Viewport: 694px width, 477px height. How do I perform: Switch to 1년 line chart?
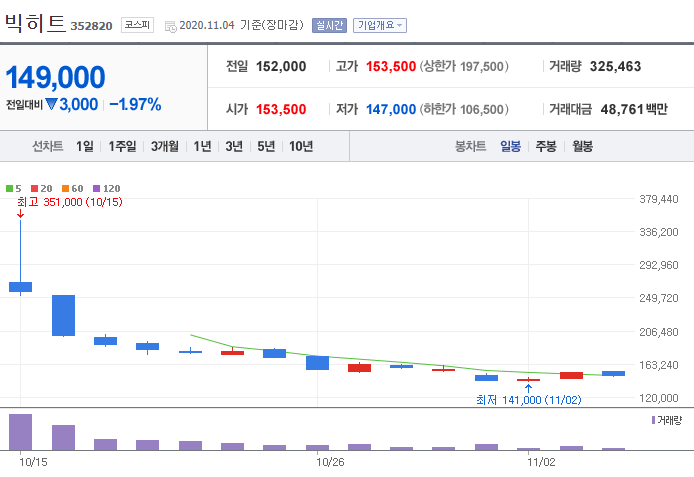point(202,146)
